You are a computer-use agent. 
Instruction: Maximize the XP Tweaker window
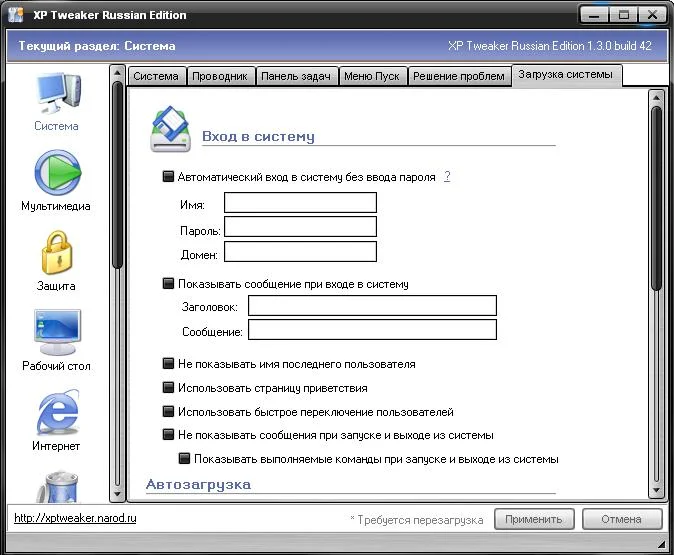point(623,15)
